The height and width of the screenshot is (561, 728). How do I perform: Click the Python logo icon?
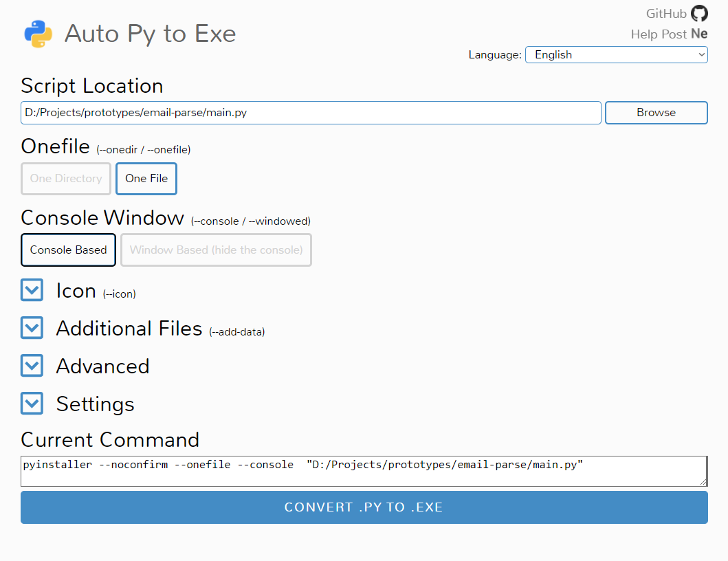pos(38,34)
